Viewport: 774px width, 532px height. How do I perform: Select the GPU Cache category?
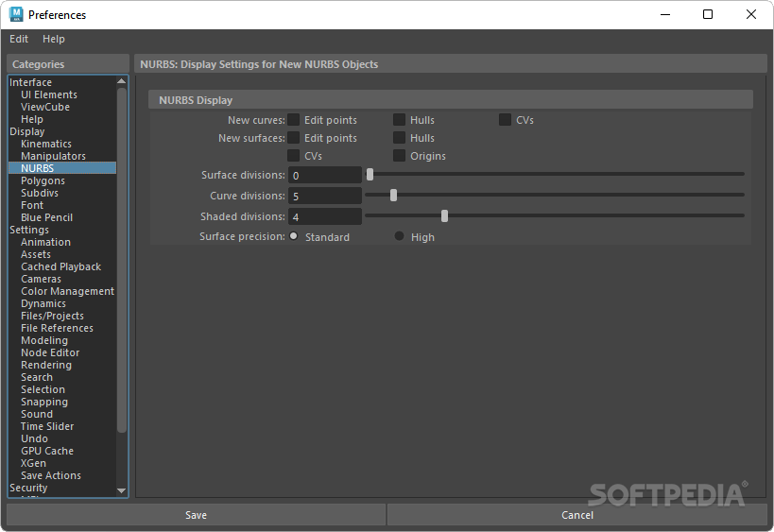pyautogui.click(x=47, y=451)
